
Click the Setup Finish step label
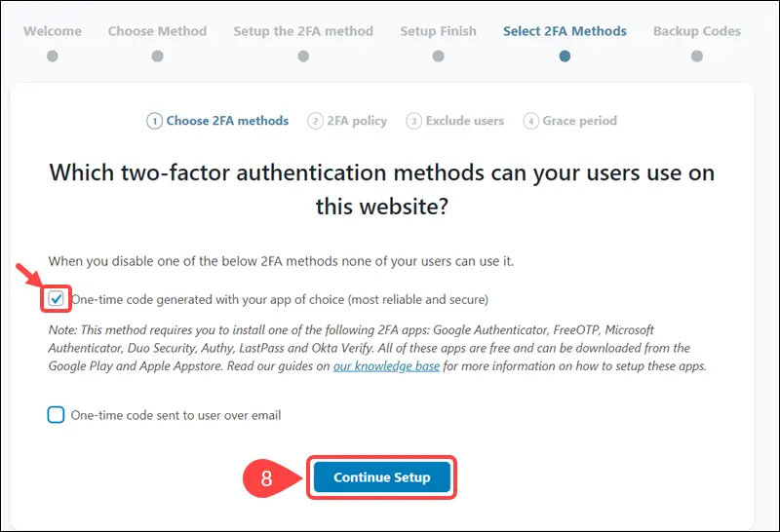coord(438,31)
